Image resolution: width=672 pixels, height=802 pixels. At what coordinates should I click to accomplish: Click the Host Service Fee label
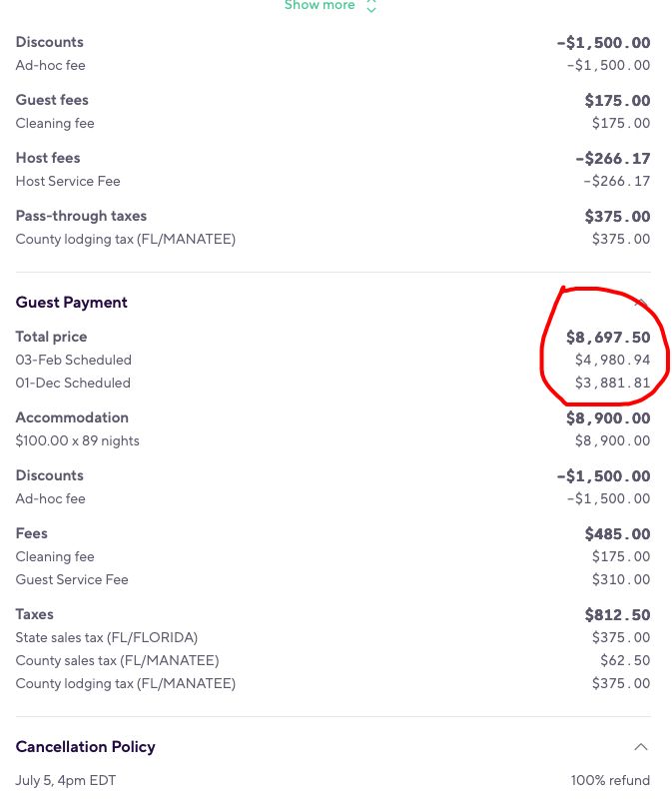point(68,181)
